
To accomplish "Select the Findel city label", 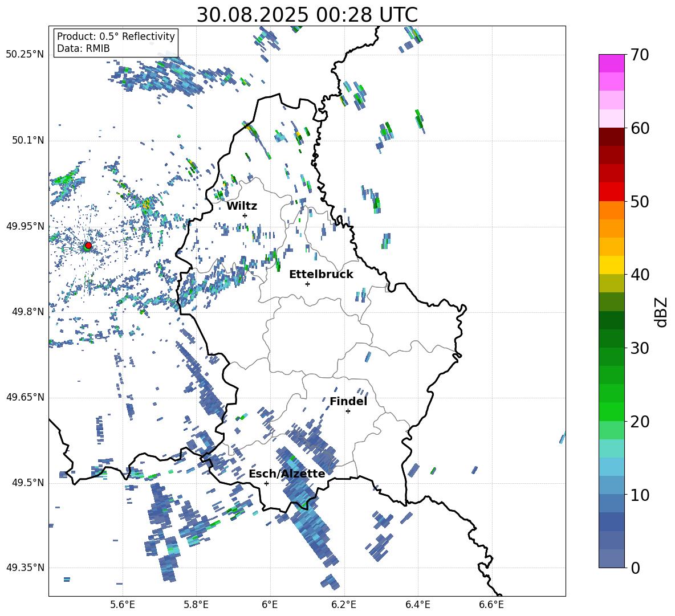I will click(348, 401).
